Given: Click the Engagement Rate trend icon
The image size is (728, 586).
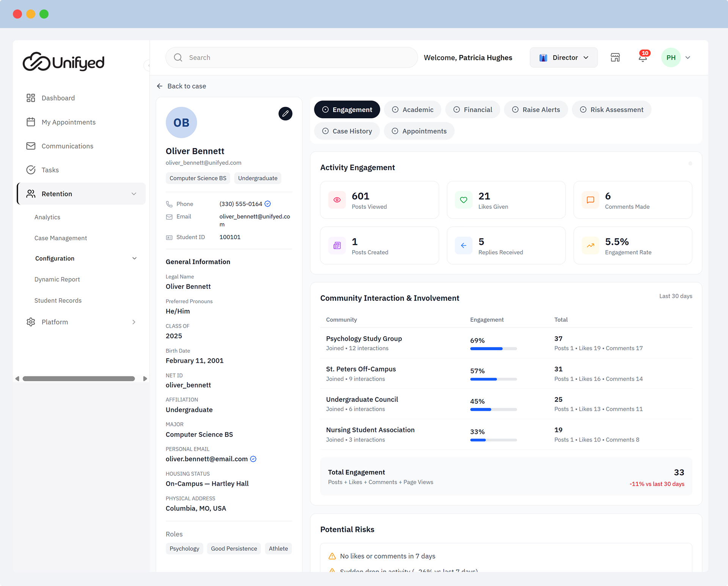Looking at the screenshot, I should pos(590,245).
